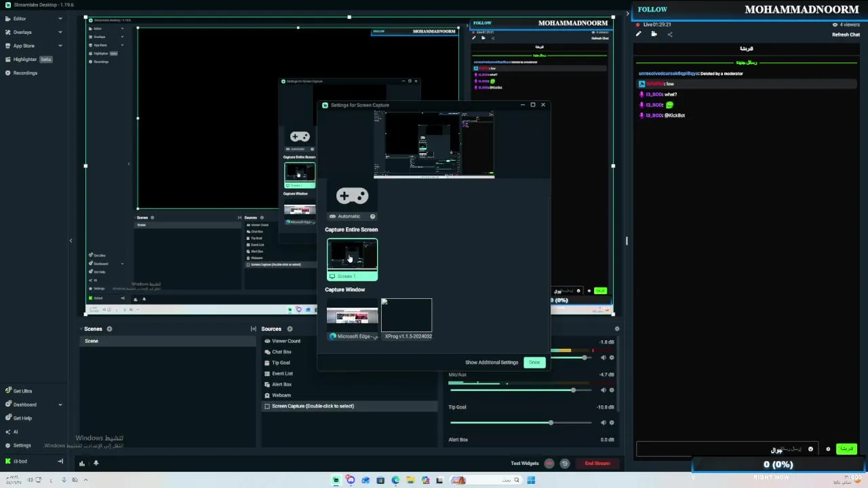Click Show Additional Settings
This screenshot has height=488, width=868.
[492, 362]
